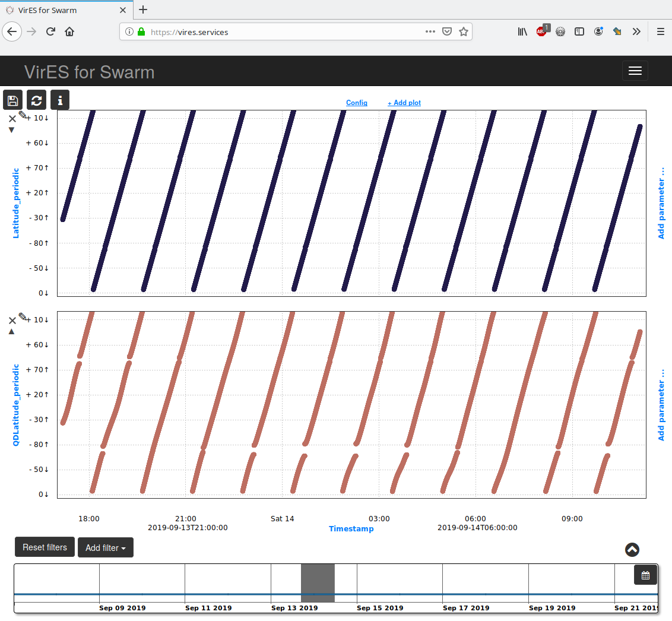Open the VirES hamburger navigation menu
The width and height of the screenshot is (672, 621).
coord(635,71)
